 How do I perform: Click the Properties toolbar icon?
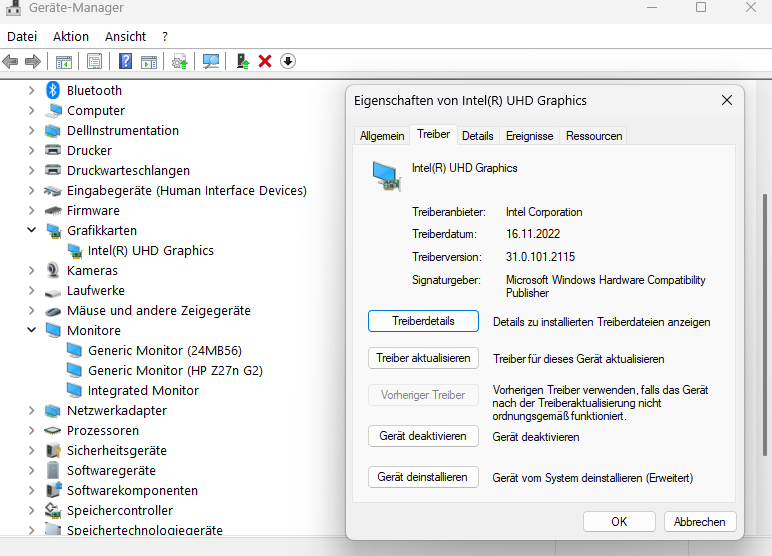click(x=94, y=62)
